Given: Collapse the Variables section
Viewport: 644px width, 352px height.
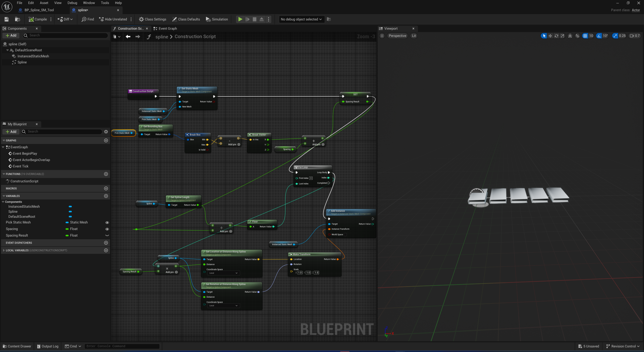Looking at the screenshot, I should pyautogui.click(x=4, y=196).
